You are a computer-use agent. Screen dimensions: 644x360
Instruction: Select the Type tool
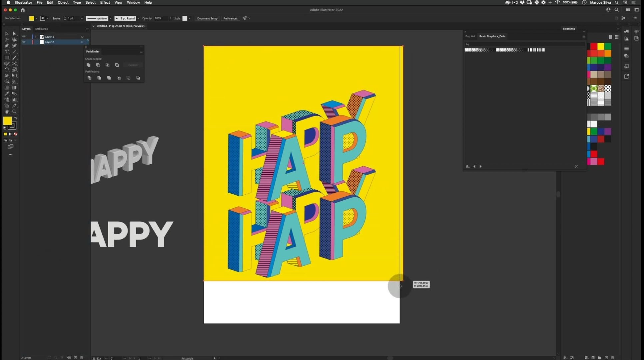(x=6, y=52)
